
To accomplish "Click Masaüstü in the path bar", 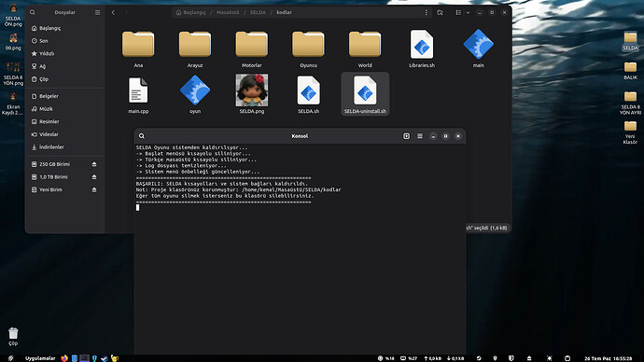I will [x=228, y=12].
